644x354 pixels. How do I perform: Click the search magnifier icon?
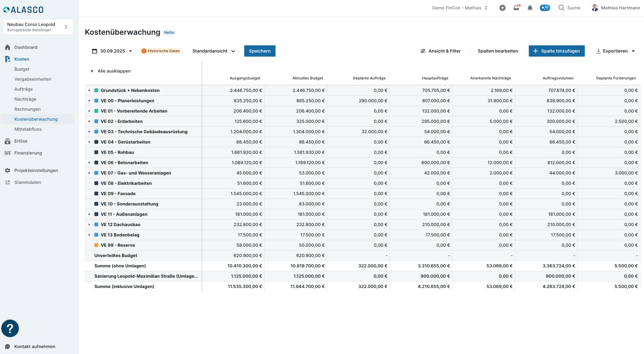tap(561, 8)
